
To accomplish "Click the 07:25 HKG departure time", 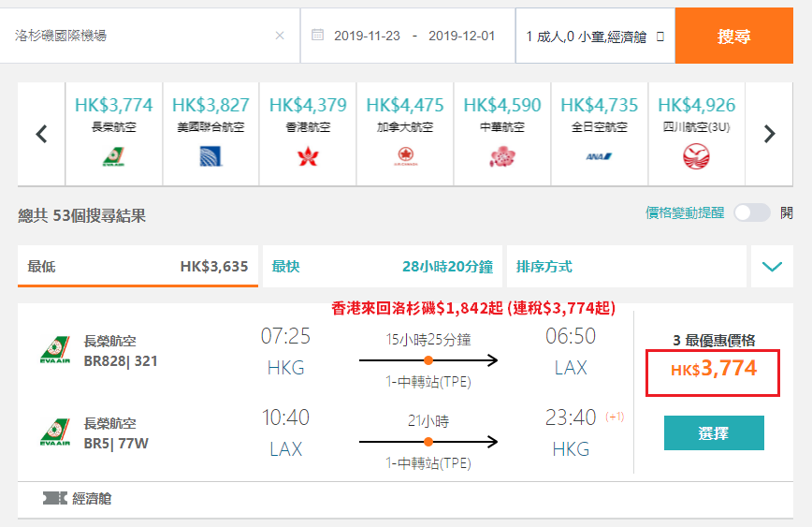I will [285, 336].
